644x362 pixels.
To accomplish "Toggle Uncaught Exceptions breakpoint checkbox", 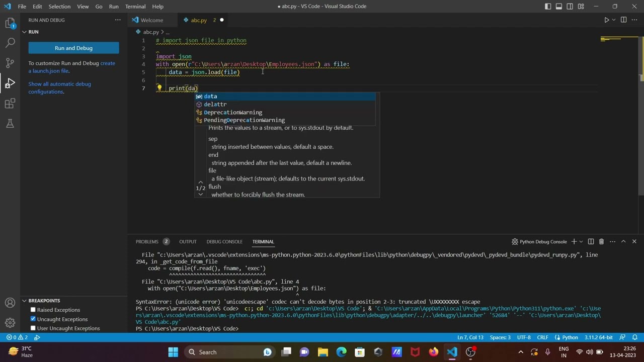I will click(x=33, y=319).
